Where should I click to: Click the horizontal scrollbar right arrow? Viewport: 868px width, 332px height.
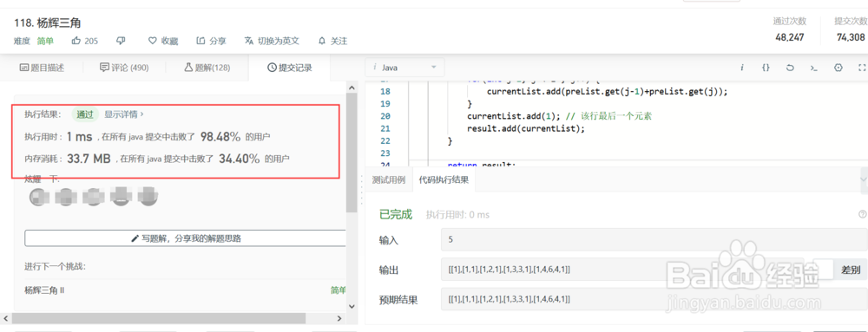pyautogui.click(x=340, y=319)
